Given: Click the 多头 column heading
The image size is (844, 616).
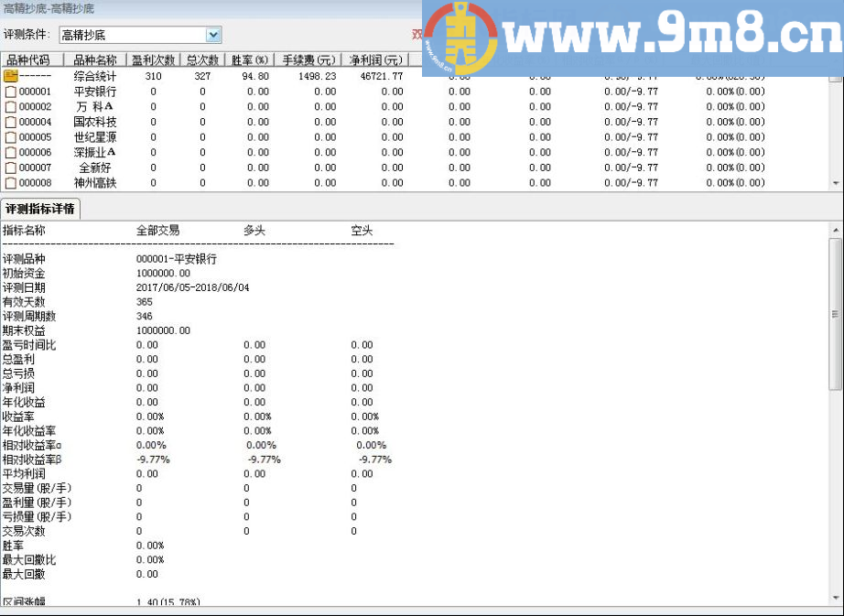Looking at the screenshot, I should pyautogui.click(x=254, y=231).
